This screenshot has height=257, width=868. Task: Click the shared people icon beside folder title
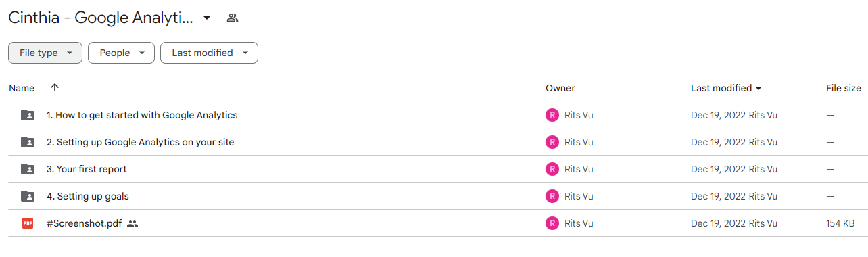click(x=233, y=18)
